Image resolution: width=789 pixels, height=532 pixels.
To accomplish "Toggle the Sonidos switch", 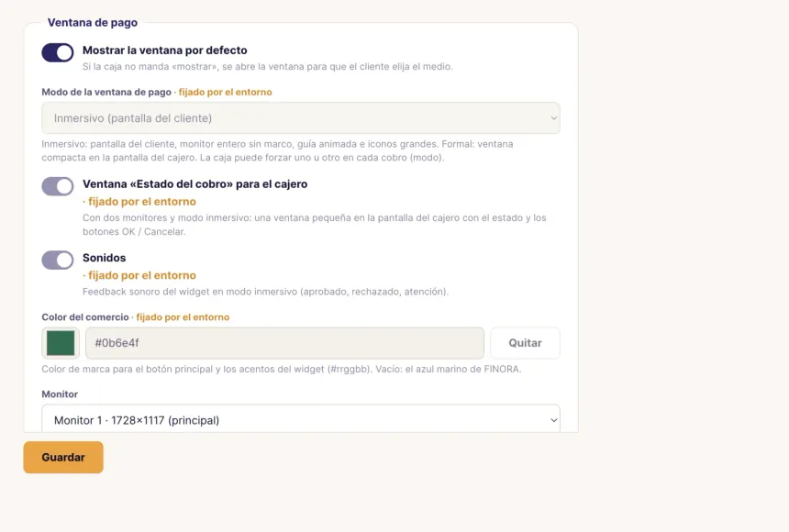I will pos(58,260).
